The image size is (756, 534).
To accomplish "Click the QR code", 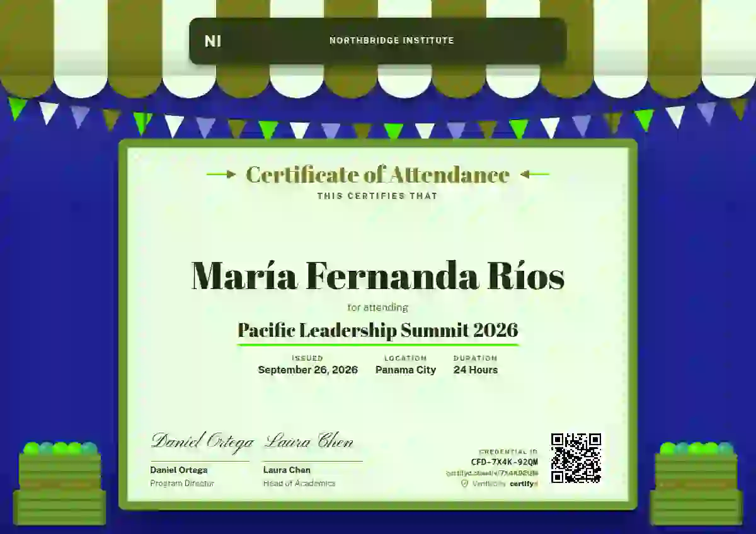I will pyautogui.click(x=576, y=458).
